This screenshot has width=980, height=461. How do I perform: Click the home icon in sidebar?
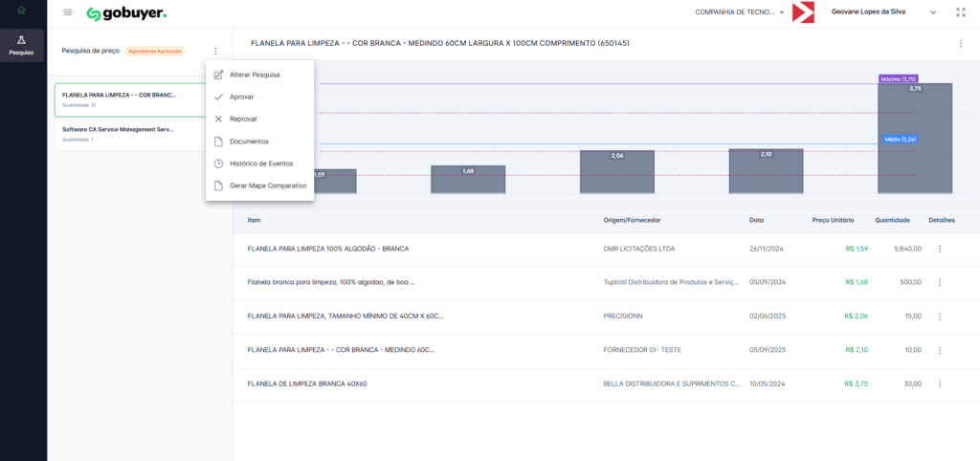click(x=23, y=11)
